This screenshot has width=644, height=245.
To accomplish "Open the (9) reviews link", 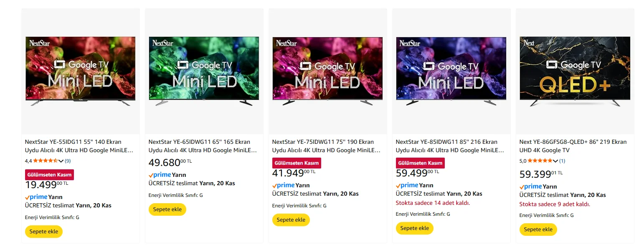I will [x=68, y=161].
